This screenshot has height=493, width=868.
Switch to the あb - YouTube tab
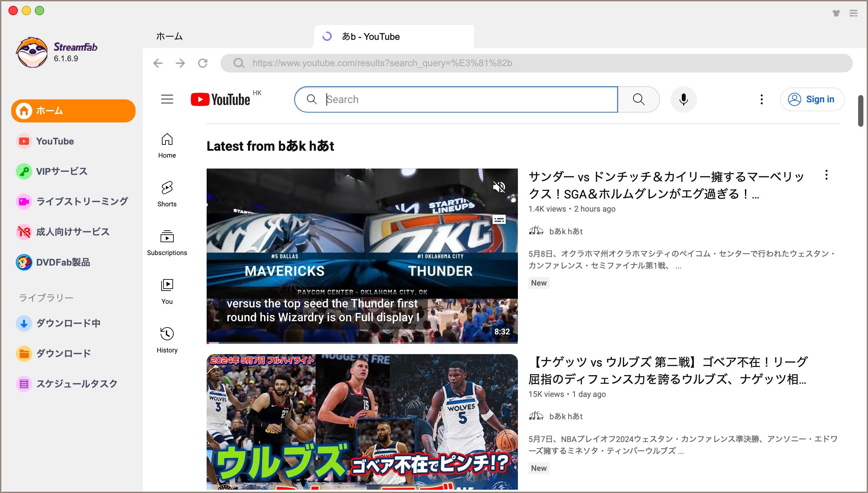[x=394, y=36]
